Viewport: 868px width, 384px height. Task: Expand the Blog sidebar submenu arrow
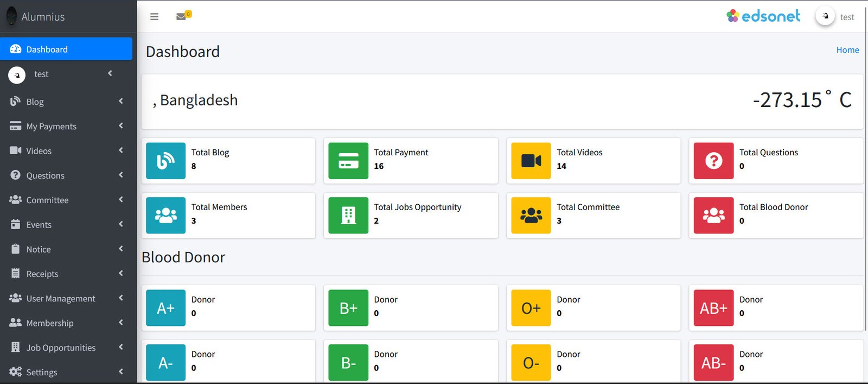coord(121,101)
